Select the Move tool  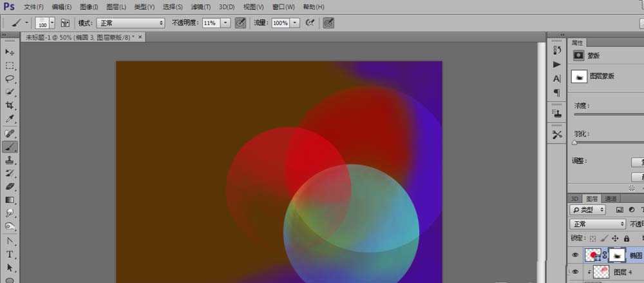point(10,52)
